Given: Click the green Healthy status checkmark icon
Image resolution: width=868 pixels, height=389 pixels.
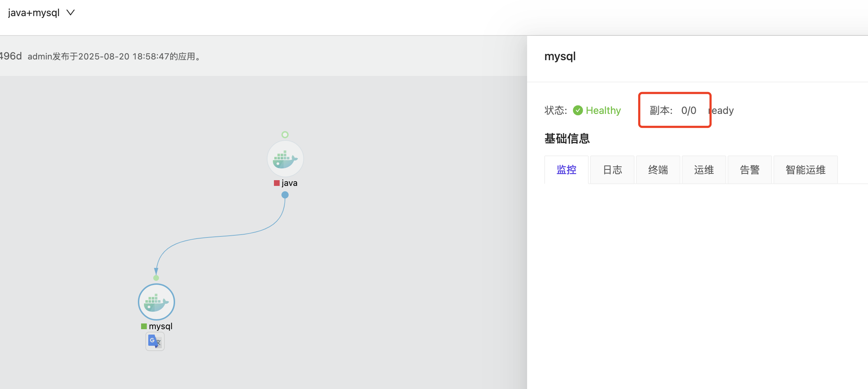Looking at the screenshot, I should pyautogui.click(x=578, y=110).
